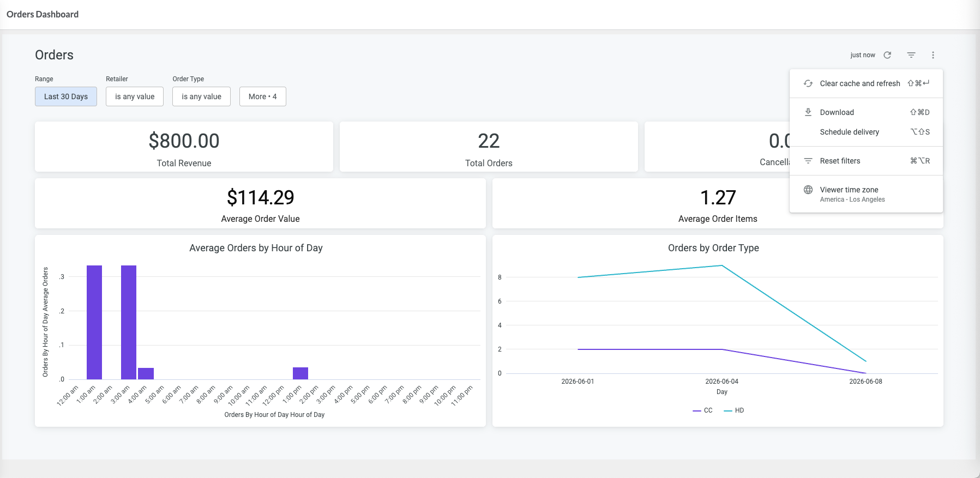980x478 pixels.
Task: Click the 1:00 am purple bar
Action: click(94, 322)
